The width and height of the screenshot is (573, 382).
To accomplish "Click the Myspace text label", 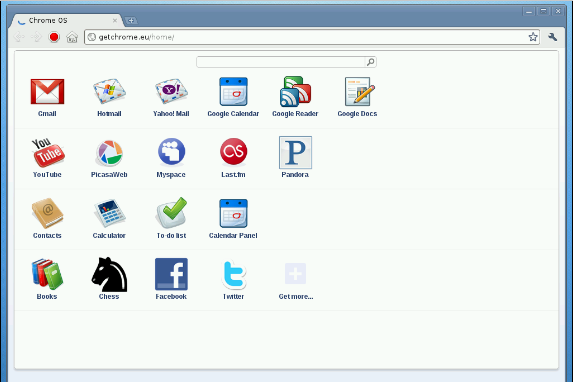I will [171, 175].
